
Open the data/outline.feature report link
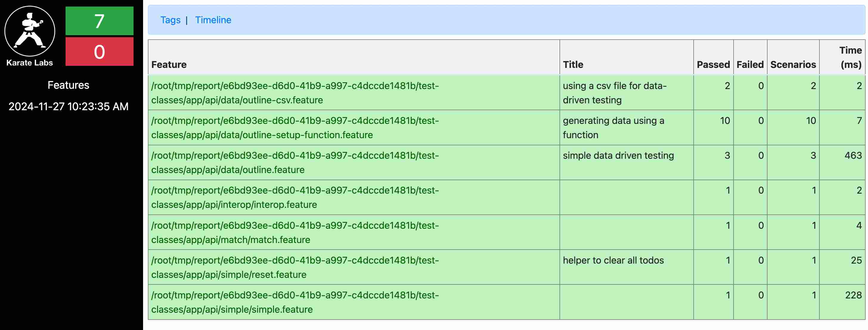point(294,162)
